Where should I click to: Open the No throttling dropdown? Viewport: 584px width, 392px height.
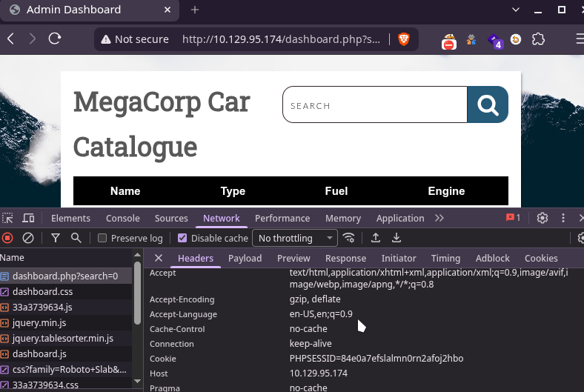click(295, 238)
